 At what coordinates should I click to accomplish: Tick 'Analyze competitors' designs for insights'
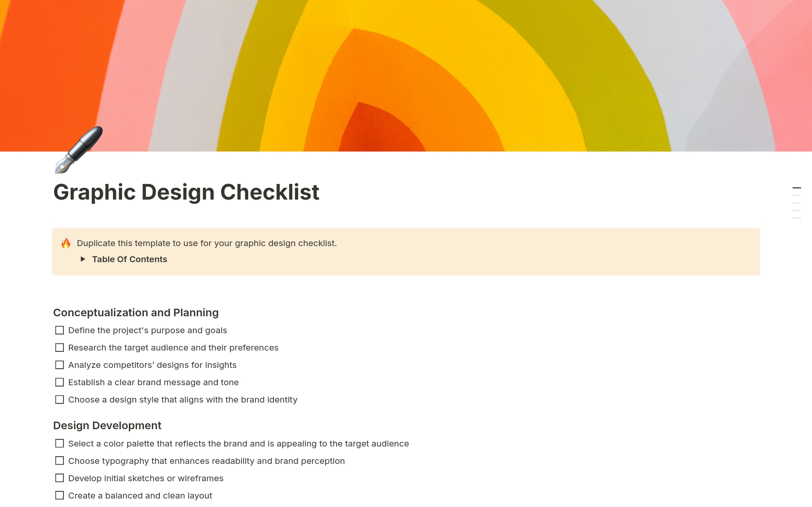[59, 364]
